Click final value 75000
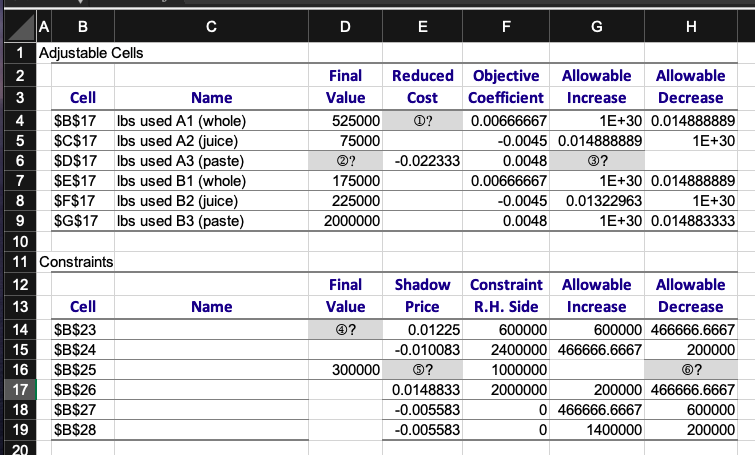Screen dimensions: 755x455 (345, 141)
